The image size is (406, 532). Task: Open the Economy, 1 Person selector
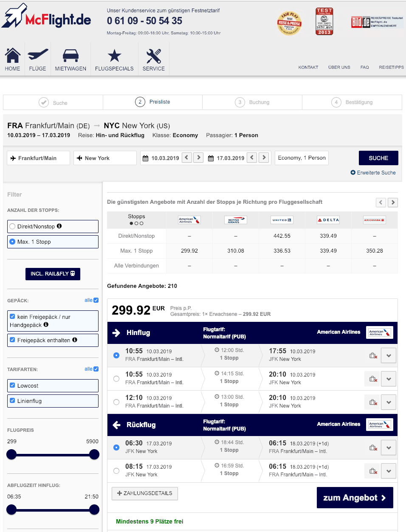(x=302, y=158)
